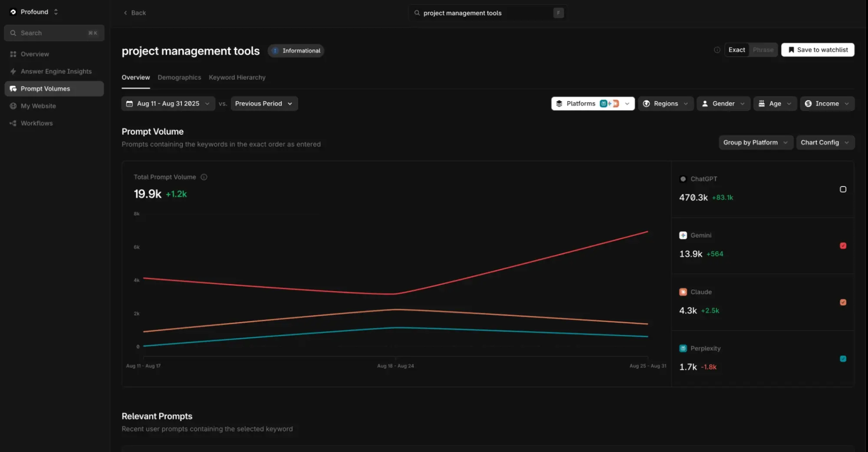The width and height of the screenshot is (868, 452).
Task: Click the Answer Engine Insights bolt icon
Action: click(13, 72)
